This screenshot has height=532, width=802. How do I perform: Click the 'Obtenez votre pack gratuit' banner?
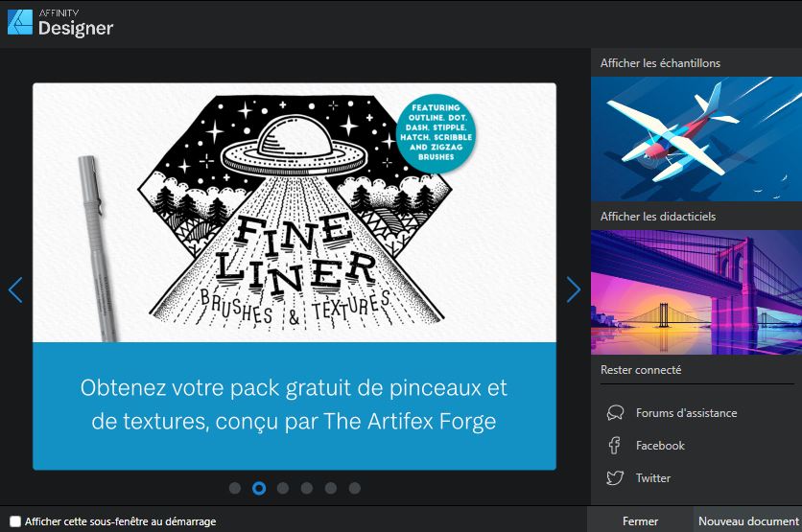pyautogui.click(x=295, y=405)
